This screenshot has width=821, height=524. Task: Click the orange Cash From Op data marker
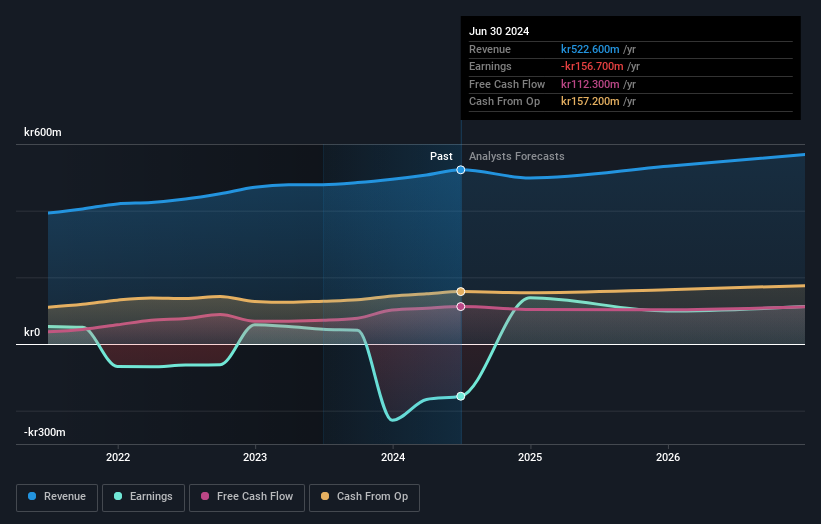(x=461, y=292)
